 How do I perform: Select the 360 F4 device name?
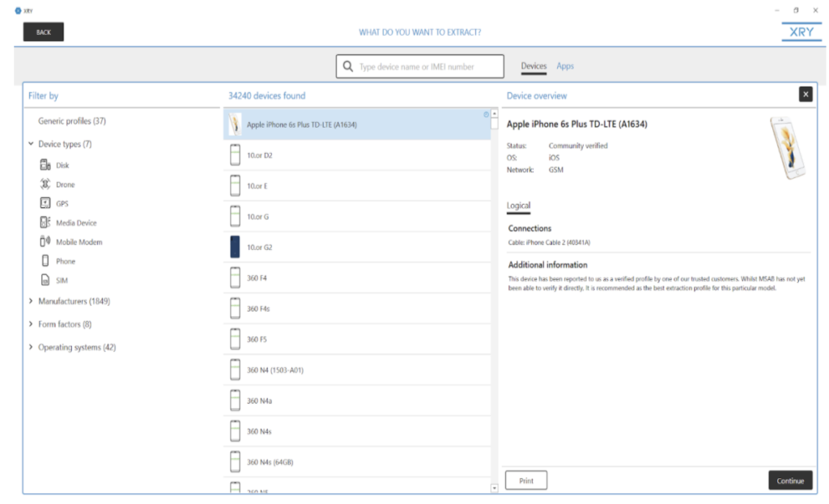pyautogui.click(x=257, y=277)
